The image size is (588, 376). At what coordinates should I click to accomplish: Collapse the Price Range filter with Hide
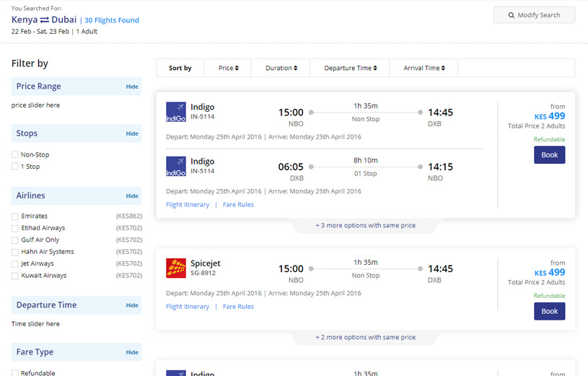[x=132, y=87]
